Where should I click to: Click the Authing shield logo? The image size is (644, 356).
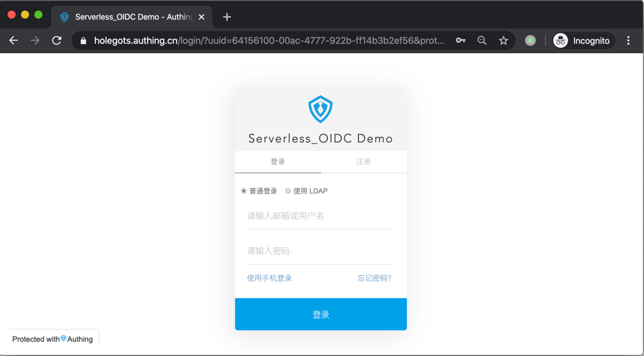tap(320, 109)
